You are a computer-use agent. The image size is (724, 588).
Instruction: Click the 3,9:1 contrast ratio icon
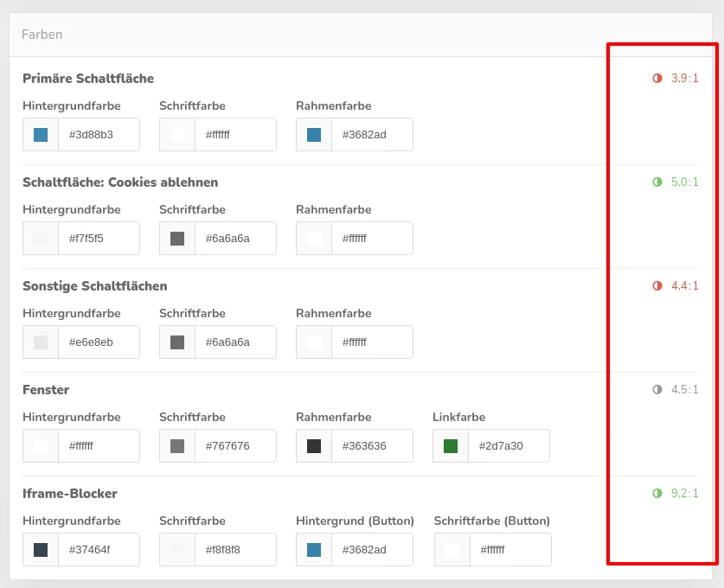[657, 79]
